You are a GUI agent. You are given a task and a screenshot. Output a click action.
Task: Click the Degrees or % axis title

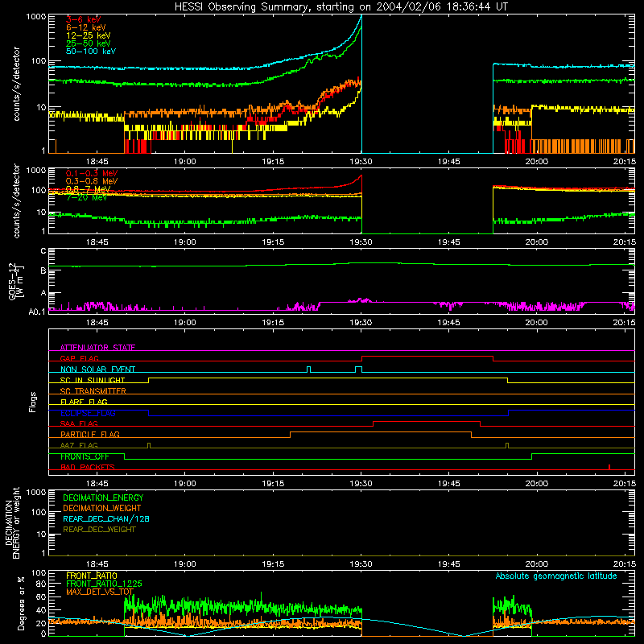coord(21,603)
